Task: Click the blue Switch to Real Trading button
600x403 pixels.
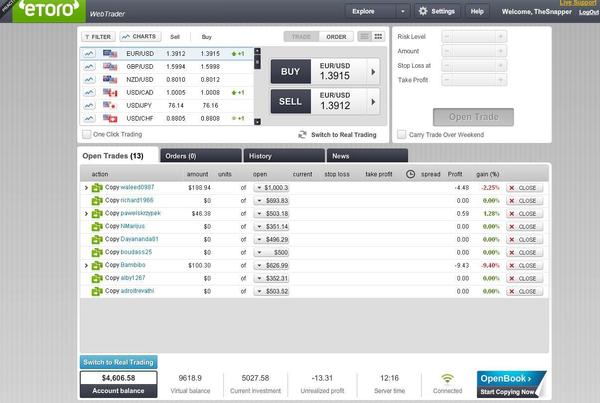Action: point(118,362)
